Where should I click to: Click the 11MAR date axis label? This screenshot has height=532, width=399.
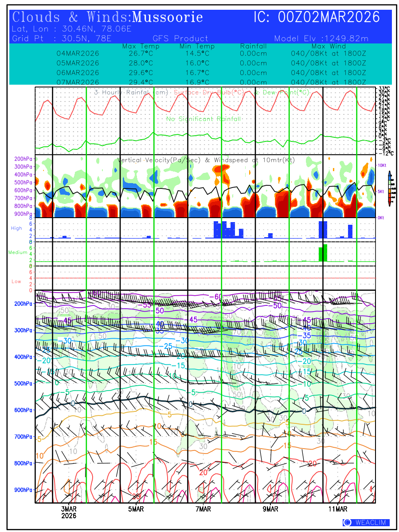coord(338,509)
